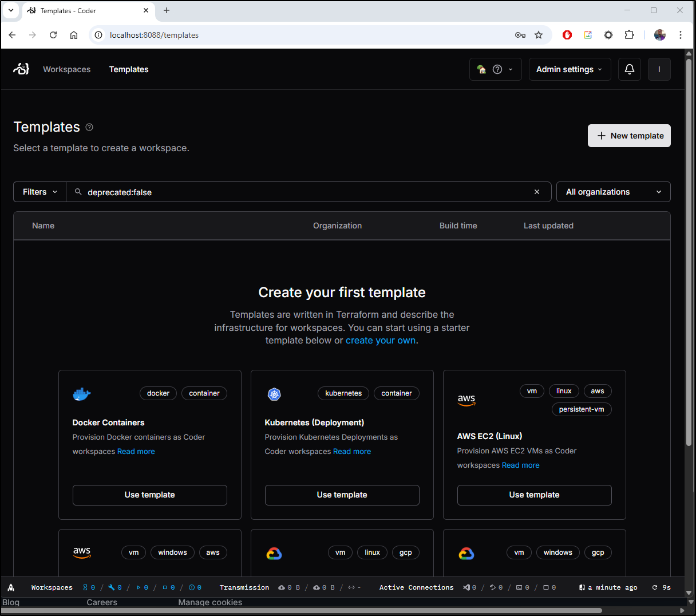This screenshot has width=696, height=616.
Task: Go to the browser home page
Action: point(74,35)
